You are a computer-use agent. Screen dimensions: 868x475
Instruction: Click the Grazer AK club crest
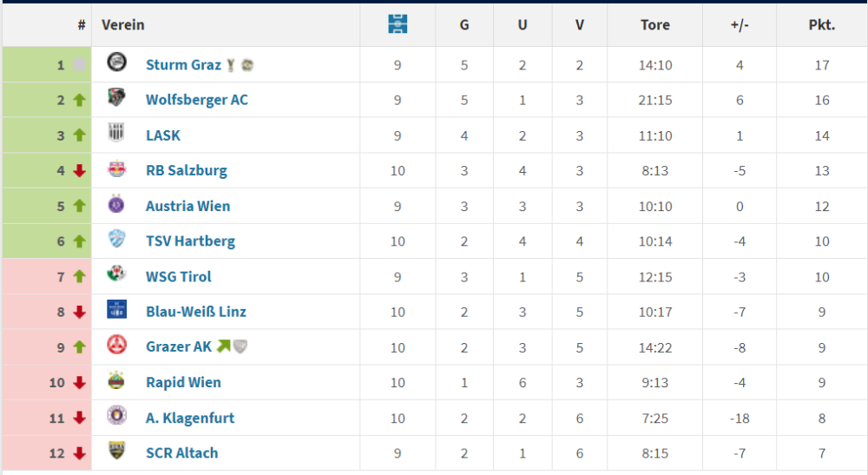tap(117, 346)
